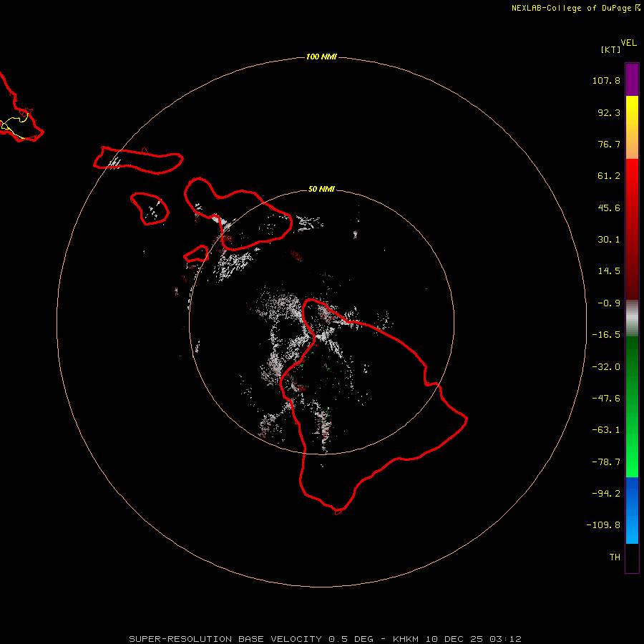Click the 61.2 velocity scale value
Screen dimensions: 644x644
coord(609,176)
